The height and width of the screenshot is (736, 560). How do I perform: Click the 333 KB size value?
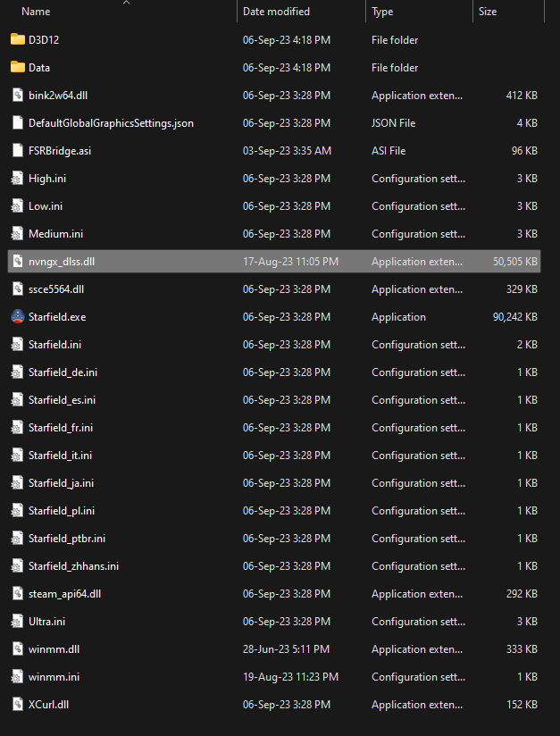[522, 649]
